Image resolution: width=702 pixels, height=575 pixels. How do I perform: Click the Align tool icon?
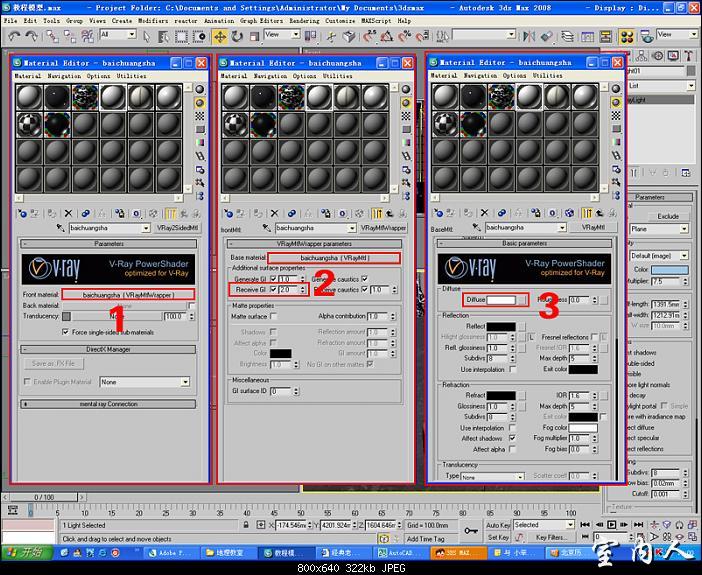click(x=546, y=36)
